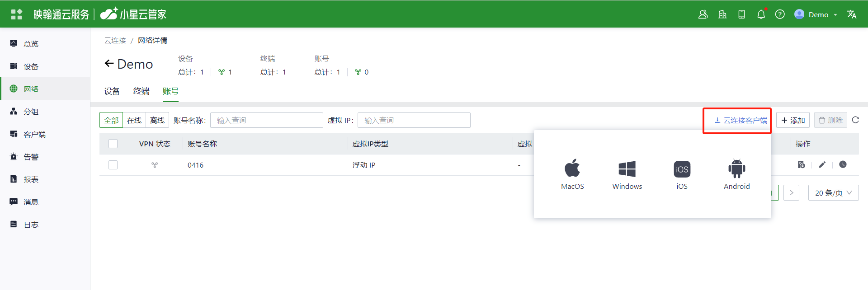This screenshot has height=290, width=868.
Task: Download the Android client
Action: click(x=736, y=174)
